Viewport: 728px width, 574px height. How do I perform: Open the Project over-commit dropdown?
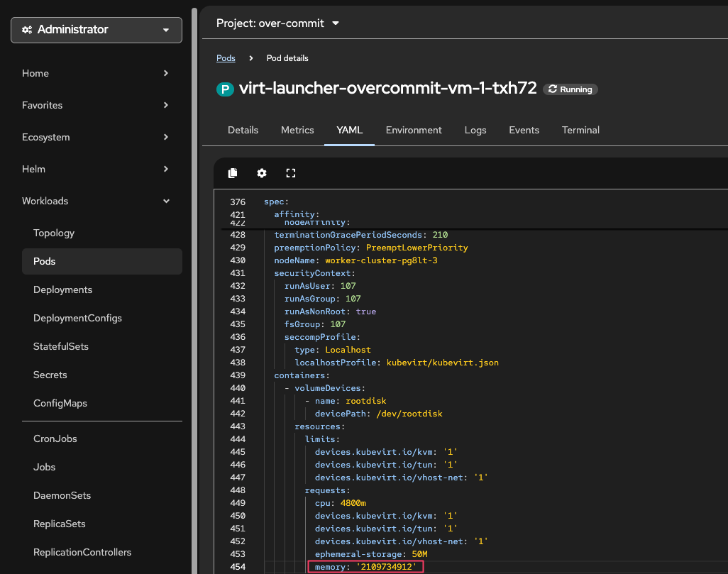tap(278, 23)
